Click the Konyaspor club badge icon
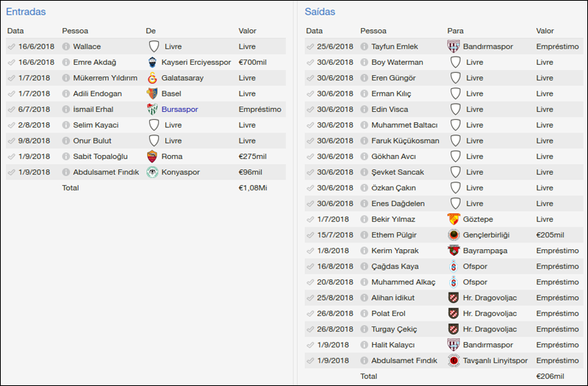 (153, 172)
